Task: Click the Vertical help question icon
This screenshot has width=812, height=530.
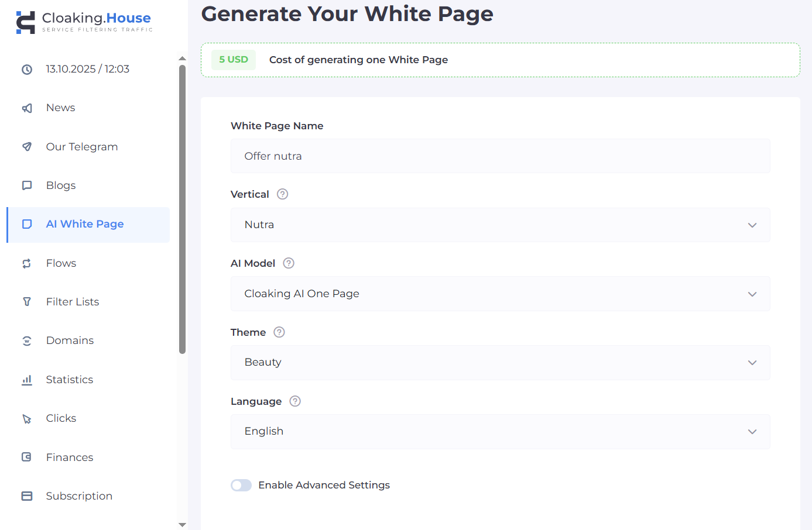Action: (282, 194)
